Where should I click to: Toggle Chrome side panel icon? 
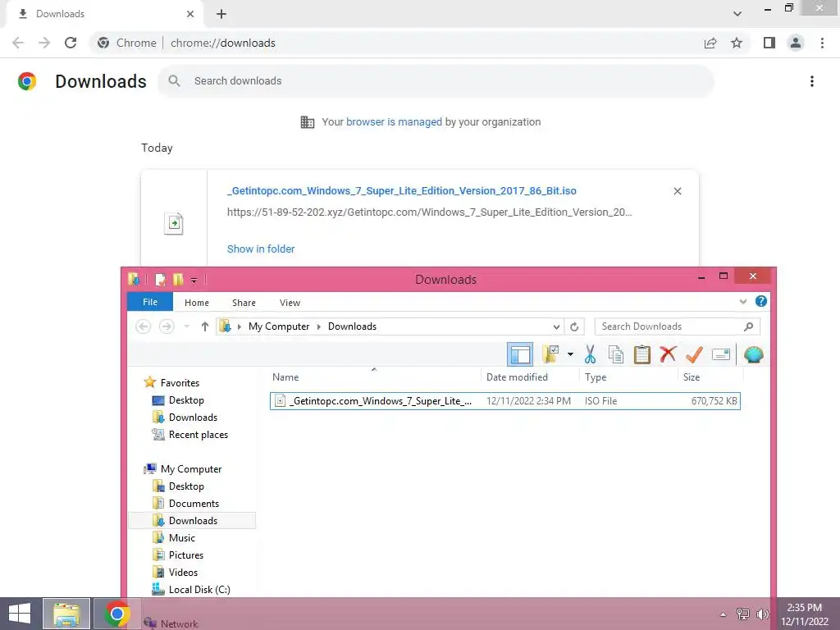pos(769,43)
